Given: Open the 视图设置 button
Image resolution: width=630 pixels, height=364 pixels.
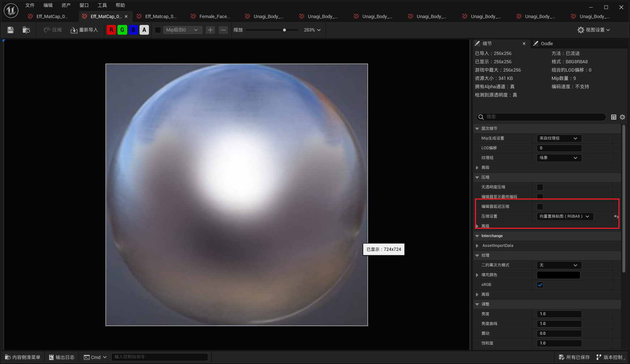Looking at the screenshot, I should 593,30.
